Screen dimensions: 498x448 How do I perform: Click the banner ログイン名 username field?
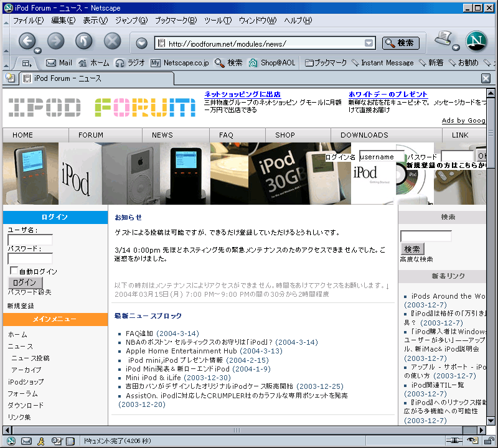(382, 157)
